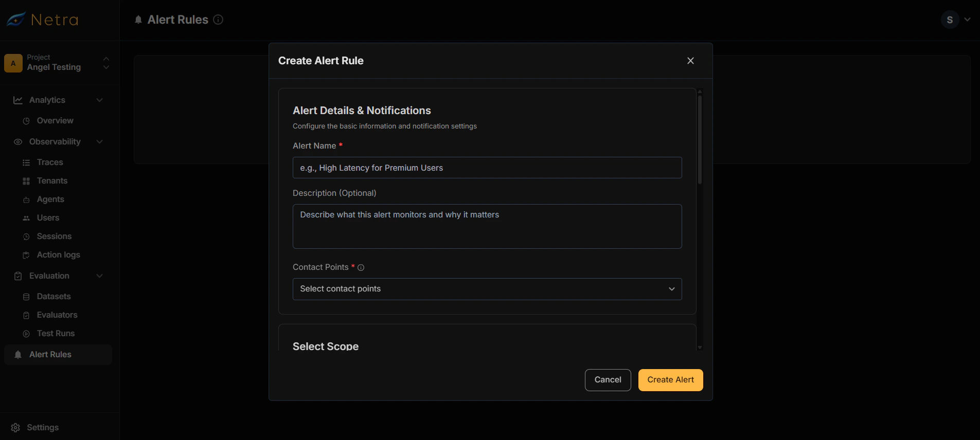The height and width of the screenshot is (440, 980).
Task: Click into the Description text area
Action: (487, 227)
